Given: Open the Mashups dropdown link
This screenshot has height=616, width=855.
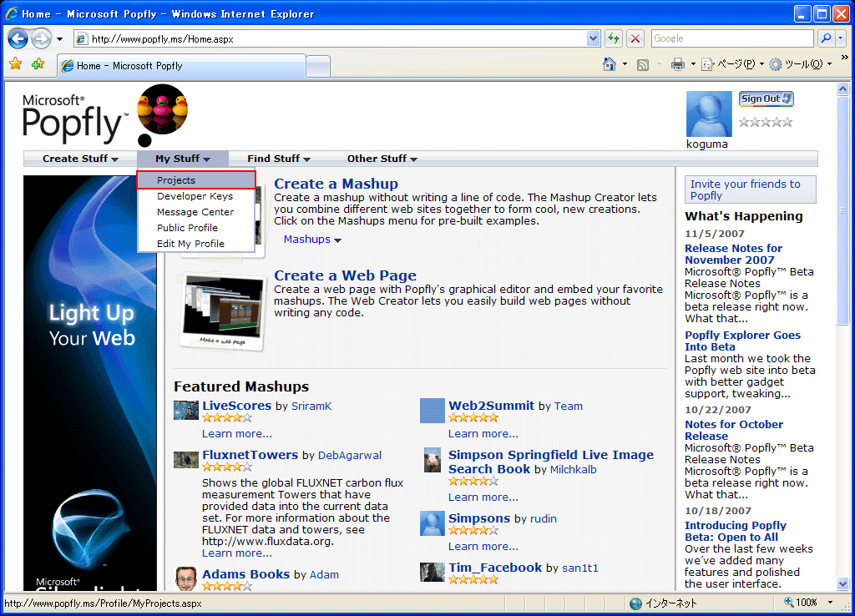Looking at the screenshot, I should (x=312, y=240).
